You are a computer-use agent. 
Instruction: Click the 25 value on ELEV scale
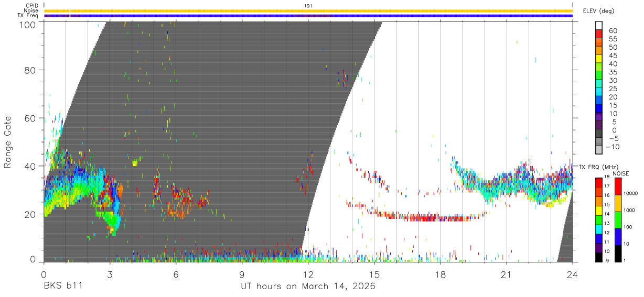612,89
